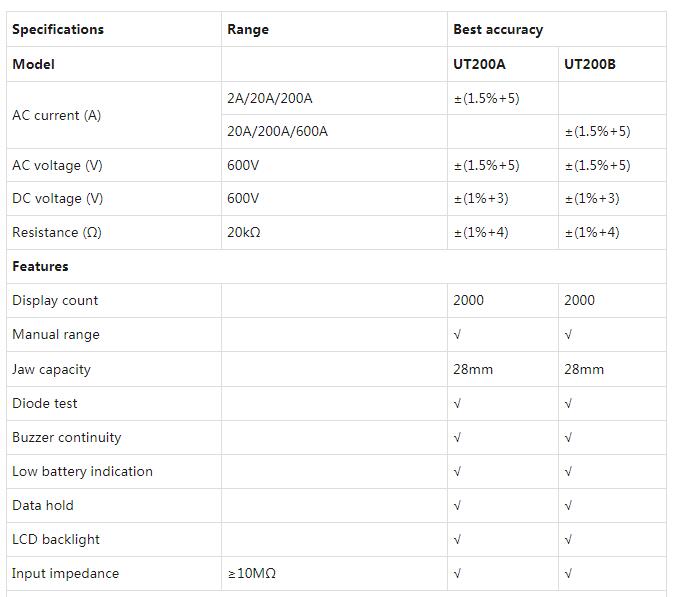The height and width of the screenshot is (597, 677).
Task: Click the Best accuracy header
Action: pos(498,29)
